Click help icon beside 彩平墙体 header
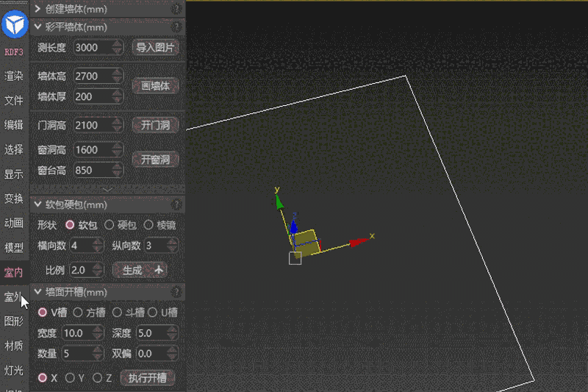588x392 pixels. (176, 27)
